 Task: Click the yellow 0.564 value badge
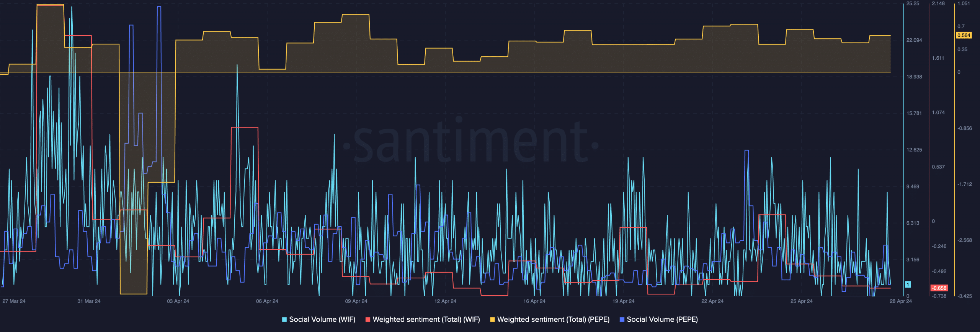[x=964, y=35]
